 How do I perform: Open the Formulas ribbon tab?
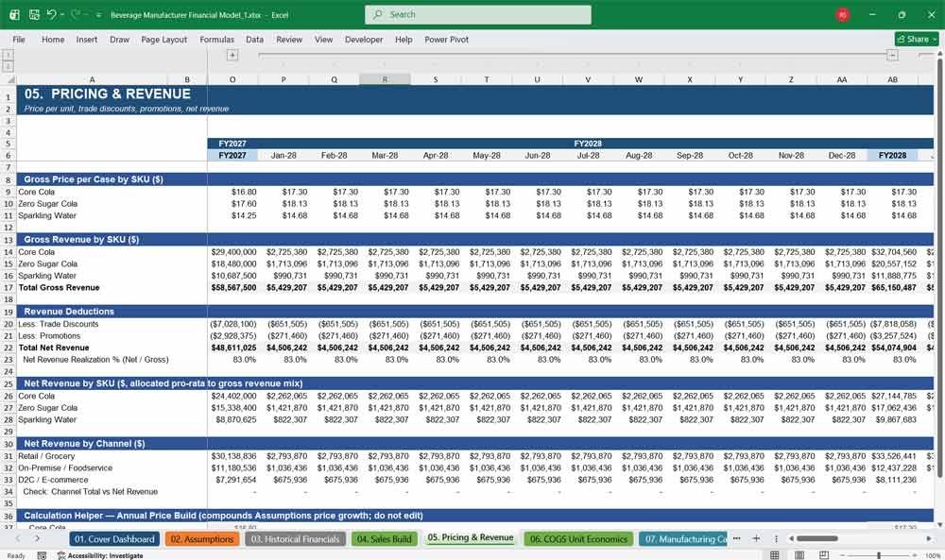coord(217,39)
